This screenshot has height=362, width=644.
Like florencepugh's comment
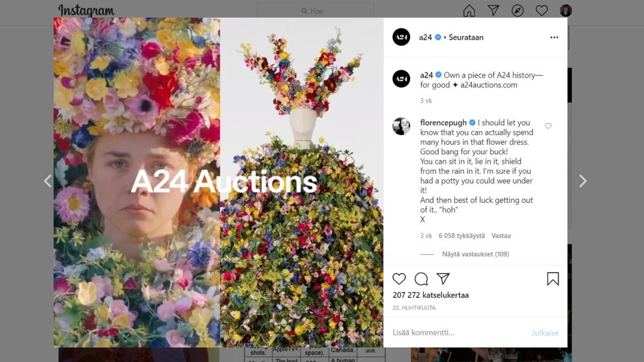(548, 126)
